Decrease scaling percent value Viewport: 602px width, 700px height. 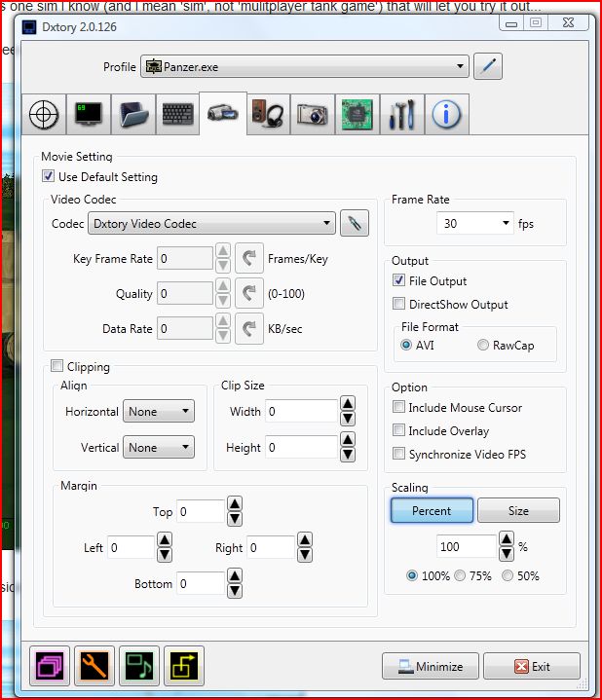click(x=507, y=554)
